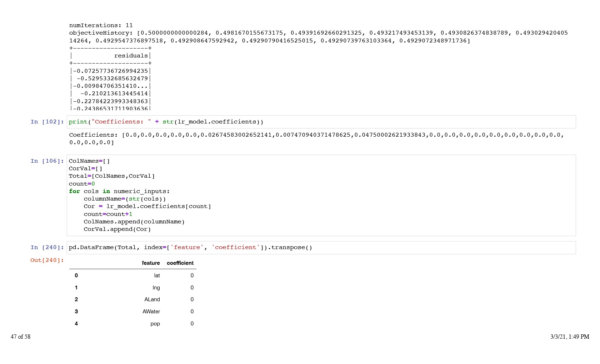Screen dimensions: 600x364
Task: Select the "pop" feature cell
Action: (x=155, y=324)
